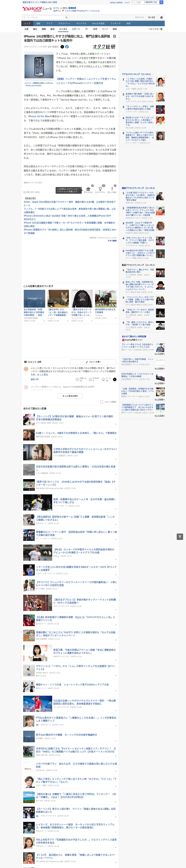Open the スポーツ category tab
This screenshot has width=186, height=868.
tap(76, 29)
